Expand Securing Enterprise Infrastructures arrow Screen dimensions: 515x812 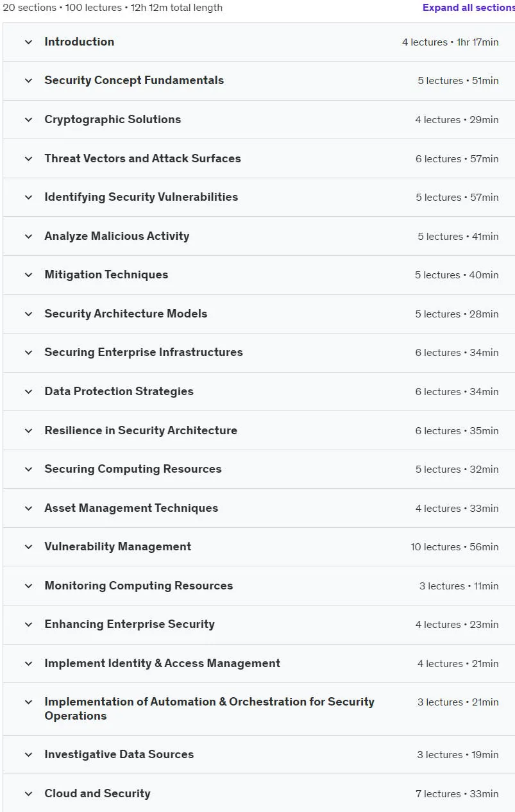(28, 353)
